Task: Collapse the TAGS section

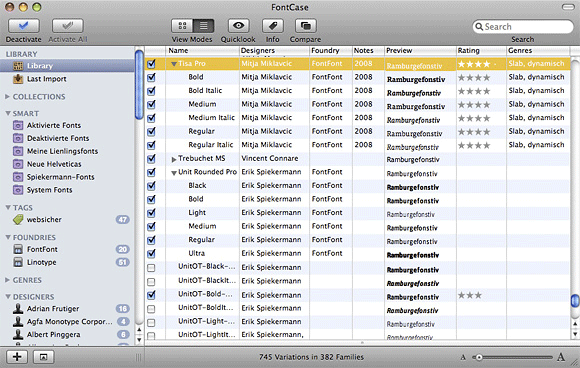Action: coord(7,207)
